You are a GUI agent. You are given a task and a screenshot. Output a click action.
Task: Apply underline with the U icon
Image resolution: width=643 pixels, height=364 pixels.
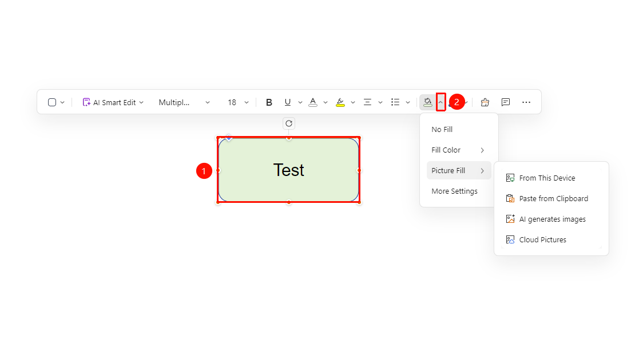pos(288,102)
